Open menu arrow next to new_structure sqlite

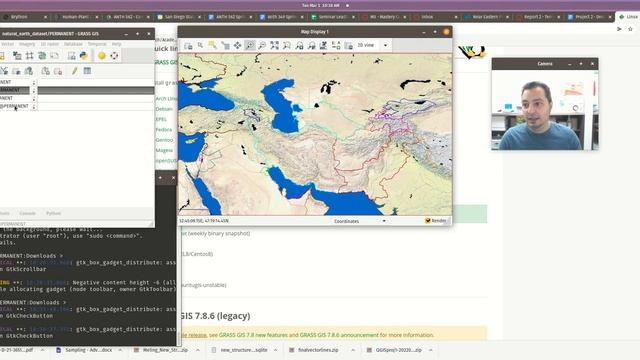click(276, 350)
